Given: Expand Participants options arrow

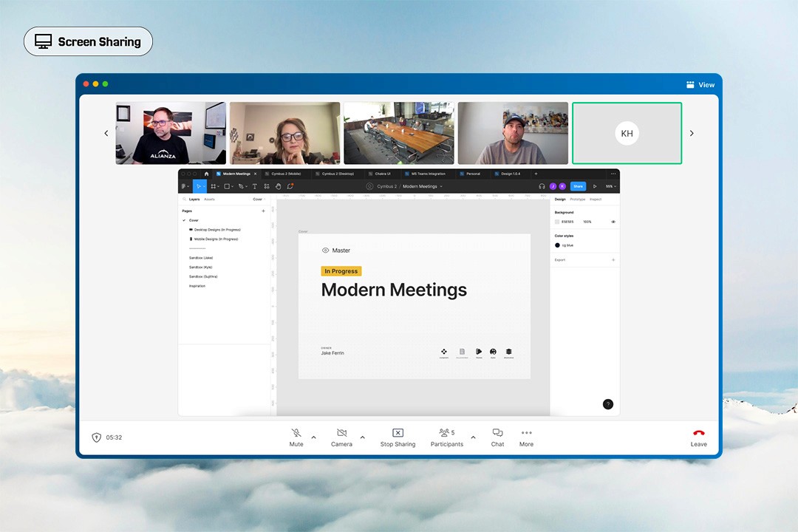Looking at the screenshot, I should (474, 437).
